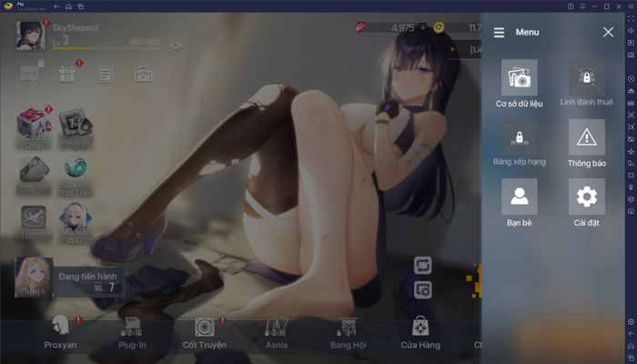Open the BlueStacks hamburger menu
This screenshot has width=637, height=364.
click(x=582, y=6)
